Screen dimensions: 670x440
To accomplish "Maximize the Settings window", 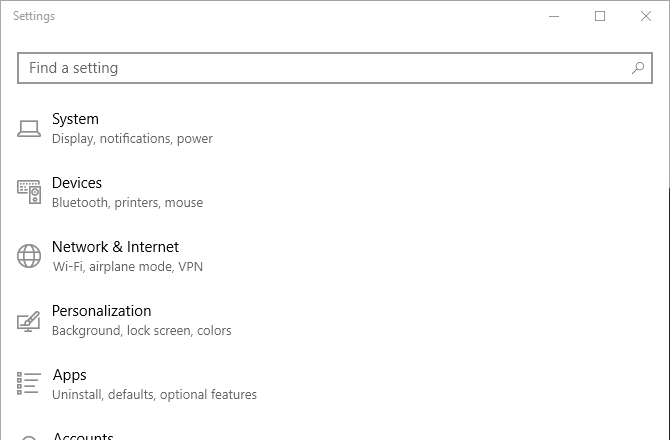I will (x=600, y=16).
